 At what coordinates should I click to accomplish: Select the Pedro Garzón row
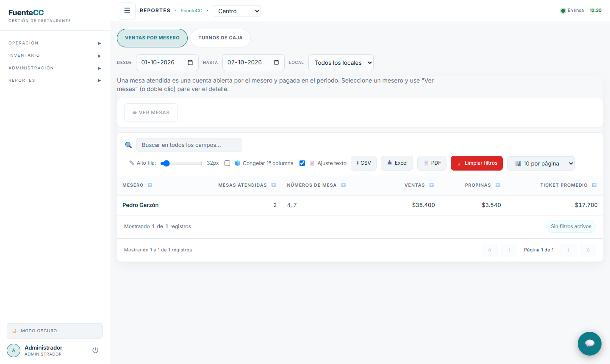[360, 205]
